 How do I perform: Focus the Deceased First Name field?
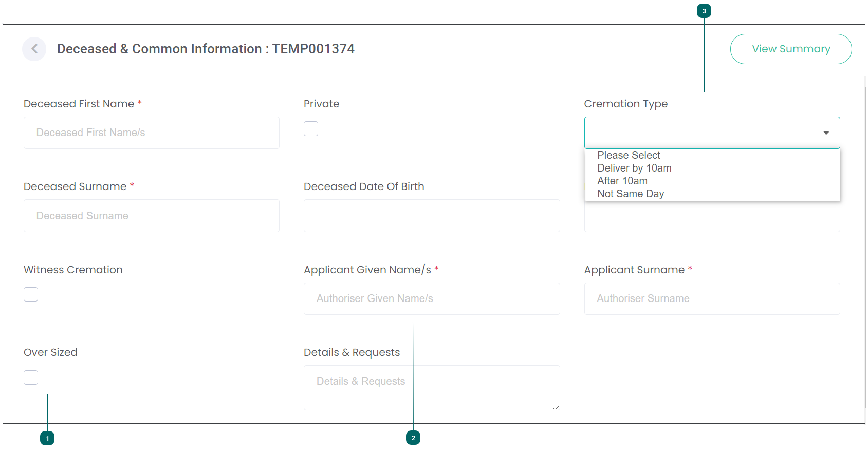[x=152, y=133]
